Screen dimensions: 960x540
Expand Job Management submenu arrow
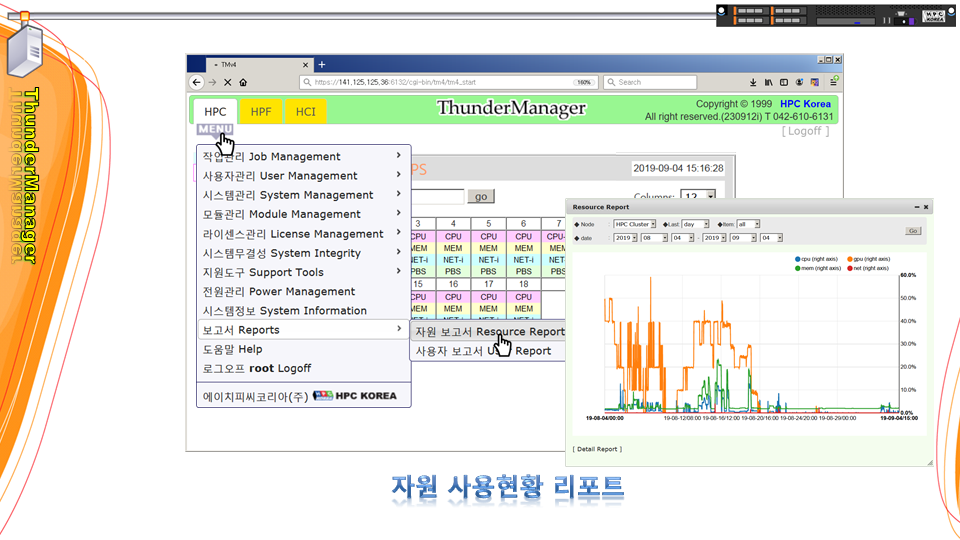pyautogui.click(x=399, y=156)
